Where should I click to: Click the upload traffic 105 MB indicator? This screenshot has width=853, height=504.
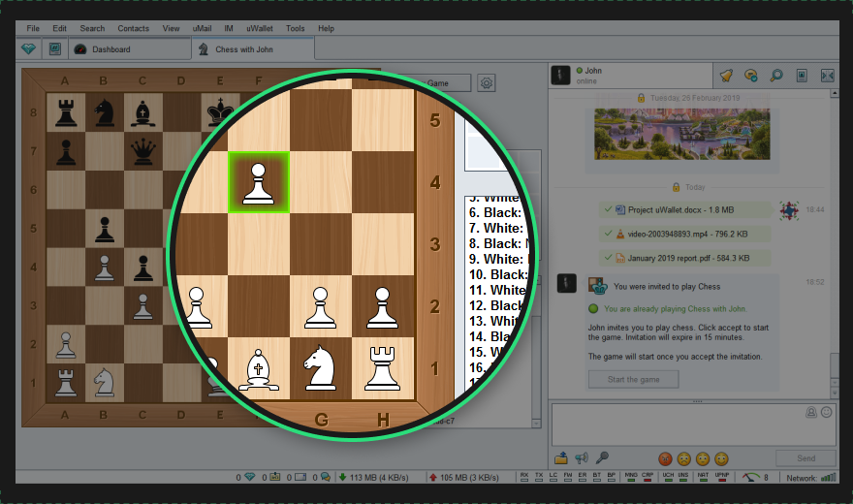tap(464, 478)
